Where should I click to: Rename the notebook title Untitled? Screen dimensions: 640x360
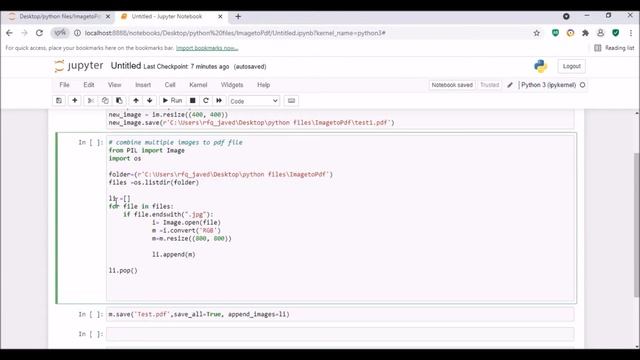(x=126, y=66)
